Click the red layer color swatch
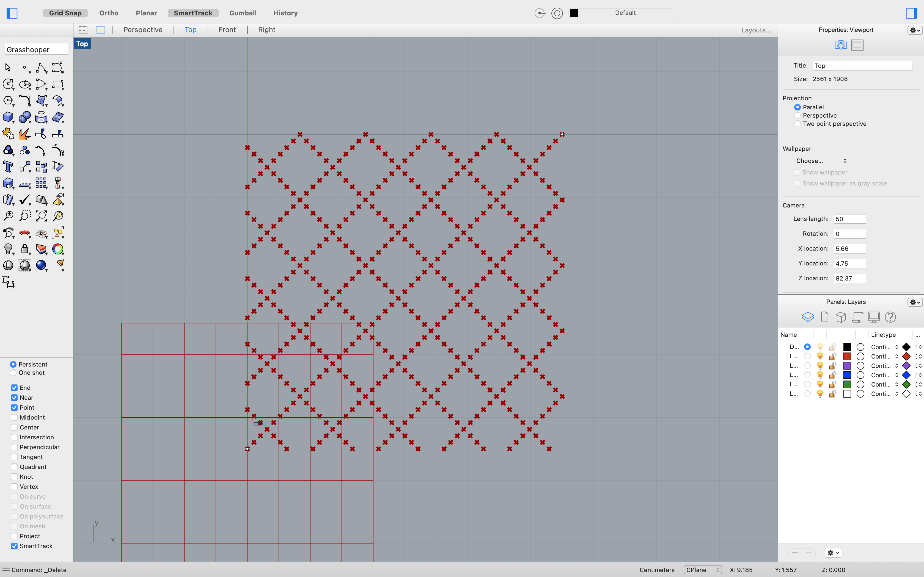 coord(847,356)
